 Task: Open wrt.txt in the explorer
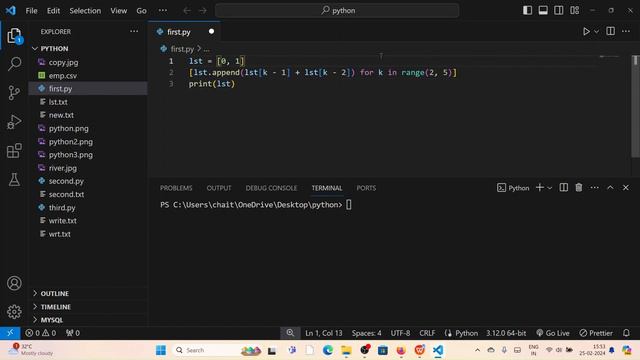click(x=88, y=234)
